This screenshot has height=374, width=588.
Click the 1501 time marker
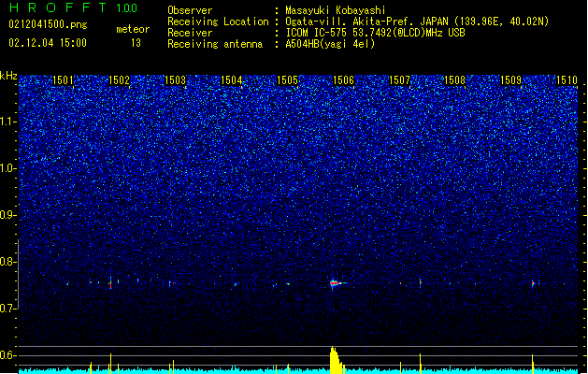(63, 80)
